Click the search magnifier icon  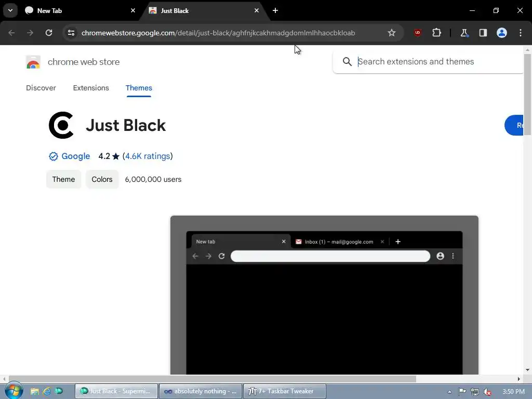pos(347,61)
